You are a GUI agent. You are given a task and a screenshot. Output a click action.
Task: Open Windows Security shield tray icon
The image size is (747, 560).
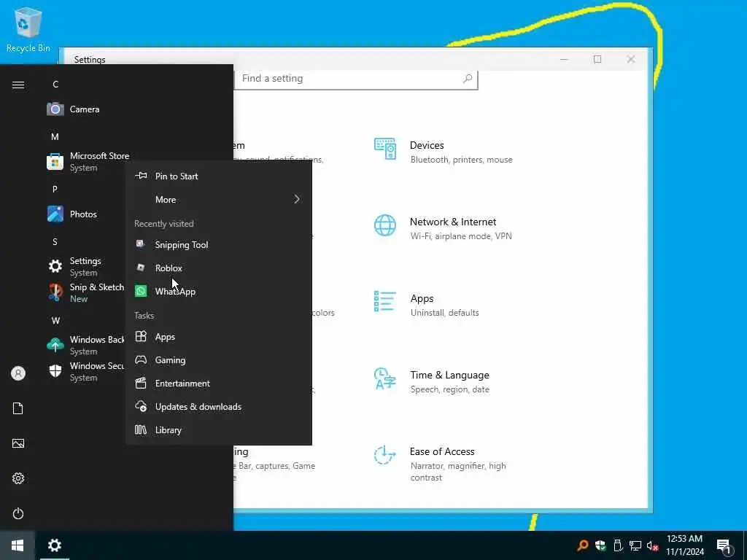pyautogui.click(x=600, y=545)
